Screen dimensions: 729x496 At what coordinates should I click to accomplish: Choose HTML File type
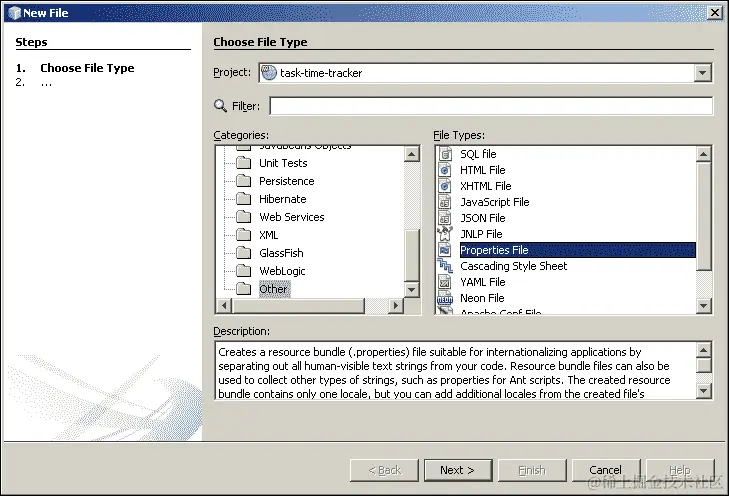point(483,170)
